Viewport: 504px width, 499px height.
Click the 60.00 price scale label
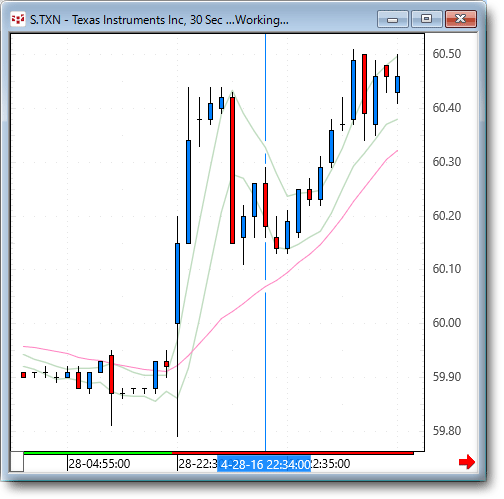[x=447, y=323]
